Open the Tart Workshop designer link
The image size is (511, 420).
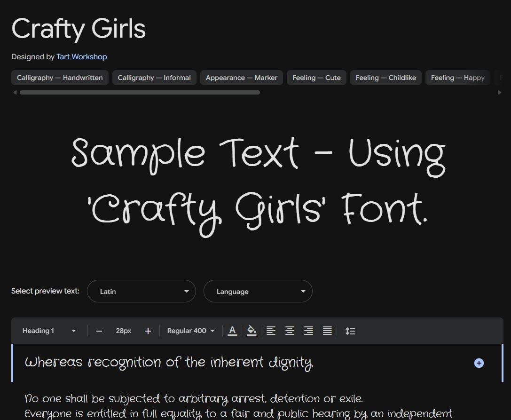click(x=81, y=57)
